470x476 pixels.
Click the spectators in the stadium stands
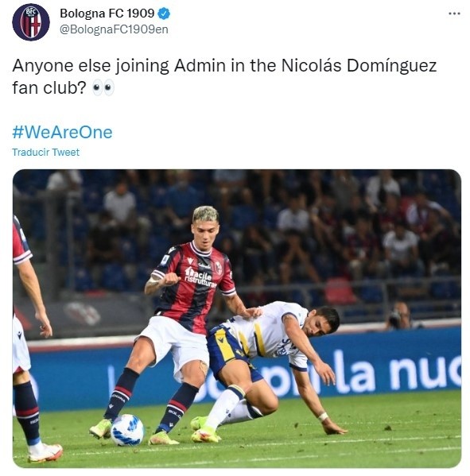pos(304,230)
